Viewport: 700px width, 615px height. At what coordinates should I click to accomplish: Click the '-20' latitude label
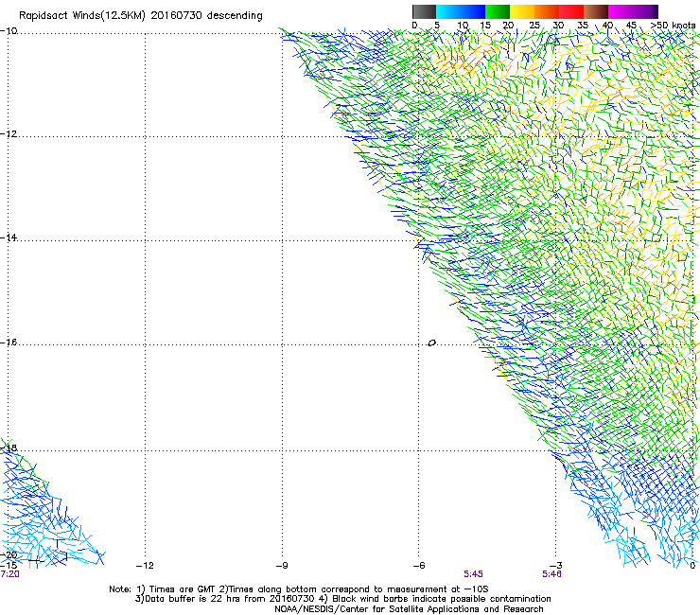tap(9, 555)
